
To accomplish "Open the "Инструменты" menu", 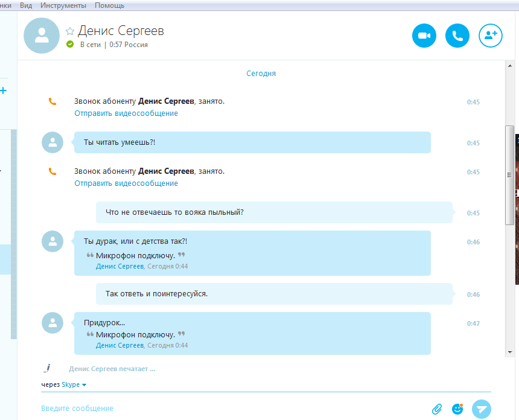I will 63,5.
